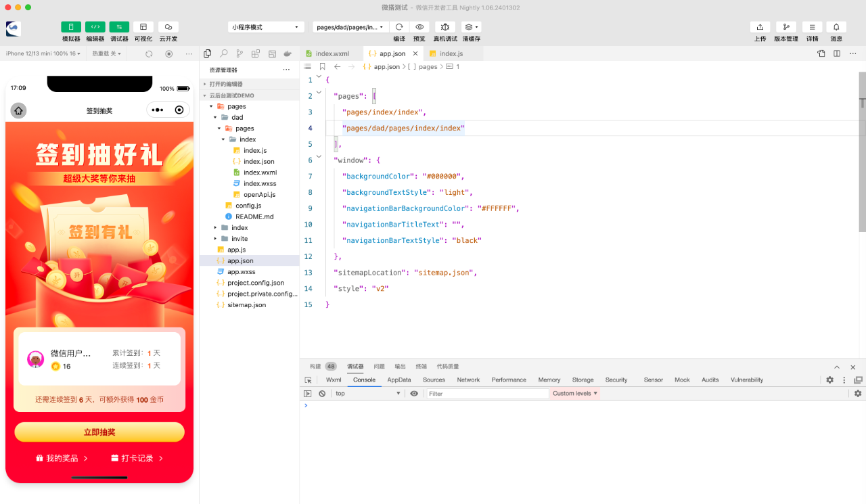Screen dimensions: 866x504
Task: Open 打卡记录 link in simulator
Action: pyautogui.click(x=137, y=458)
